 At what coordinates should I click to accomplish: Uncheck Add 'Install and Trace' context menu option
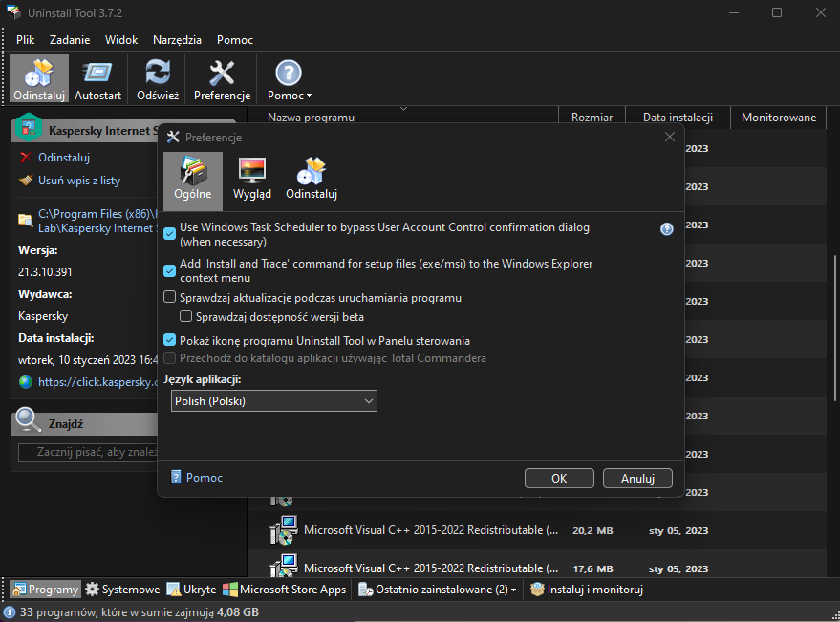tap(169, 270)
